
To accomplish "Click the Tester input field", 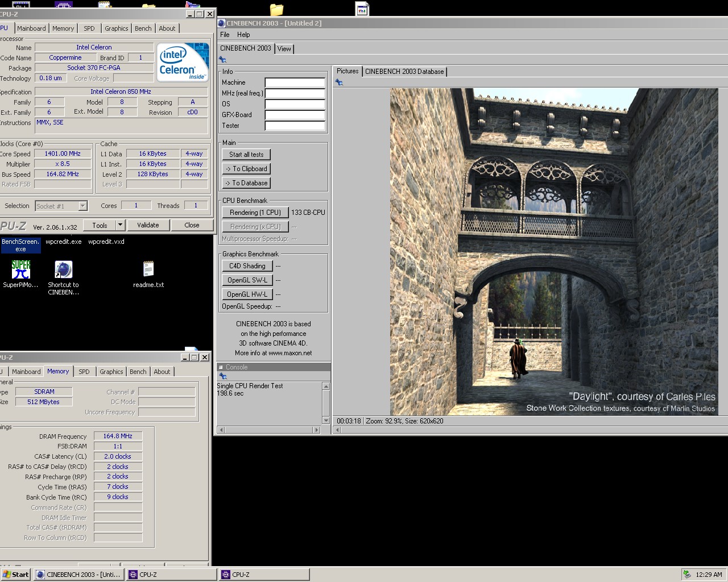I will pos(295,126).
